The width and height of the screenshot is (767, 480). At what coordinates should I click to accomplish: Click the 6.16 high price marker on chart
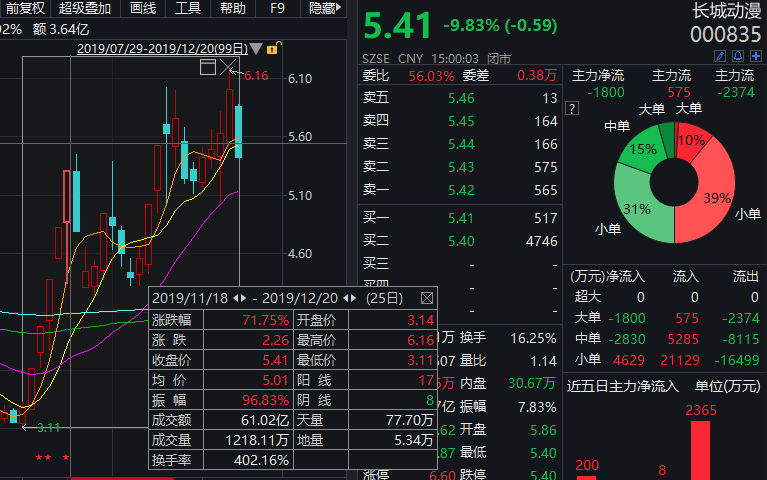pyautogui.click(x=256, y=76)
